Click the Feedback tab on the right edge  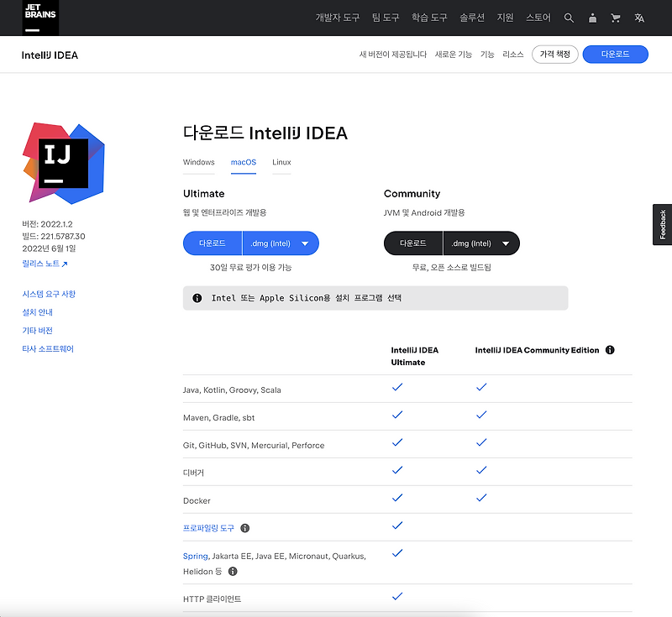pyautogui.click(x=664, y=224)
